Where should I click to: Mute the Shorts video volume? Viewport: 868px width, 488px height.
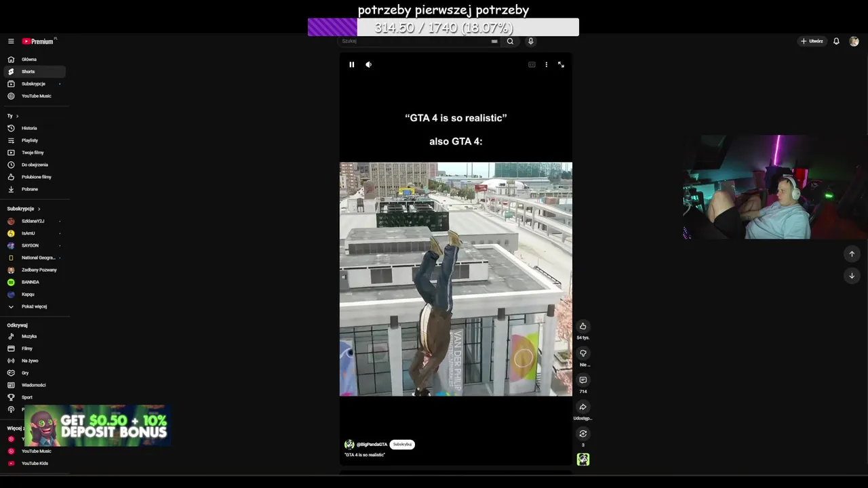[368, 64]
